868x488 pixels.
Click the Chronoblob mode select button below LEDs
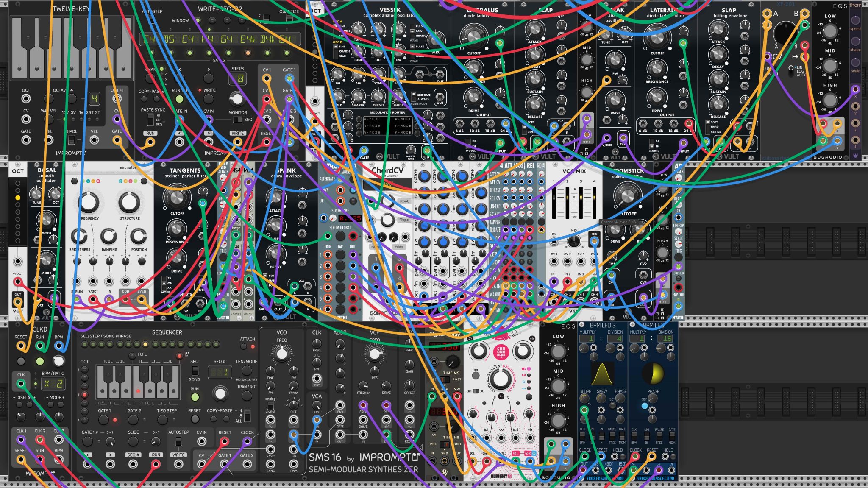click(x=529, y=396)
